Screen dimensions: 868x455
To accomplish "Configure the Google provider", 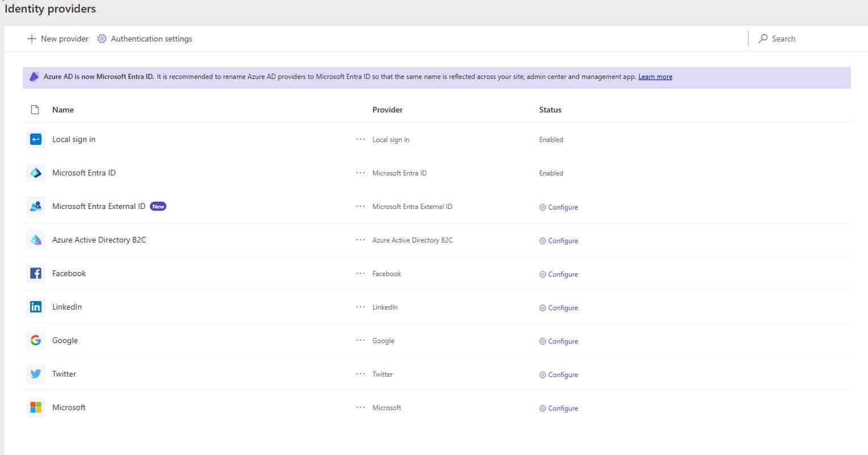I will 559,341.
